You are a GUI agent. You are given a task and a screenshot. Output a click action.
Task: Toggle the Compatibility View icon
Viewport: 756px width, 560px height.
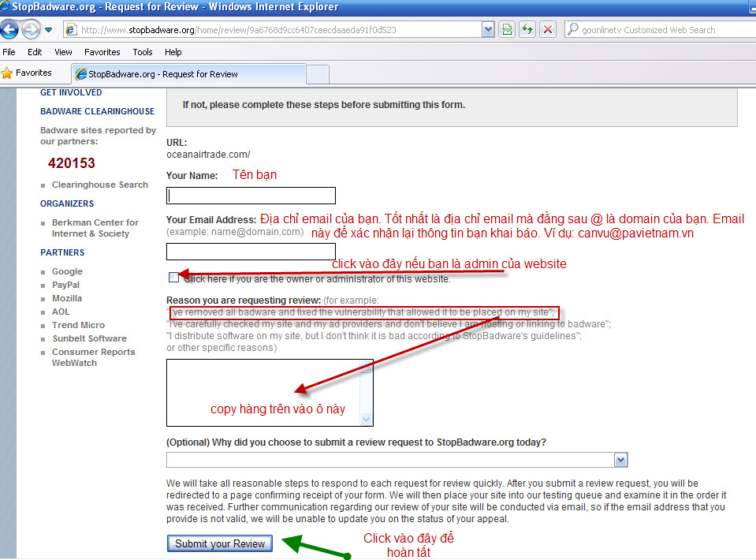[x=507, y=30]
